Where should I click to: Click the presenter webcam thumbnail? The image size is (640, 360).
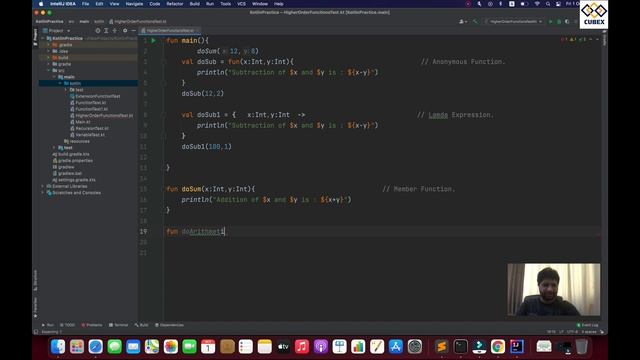[553, 289]
